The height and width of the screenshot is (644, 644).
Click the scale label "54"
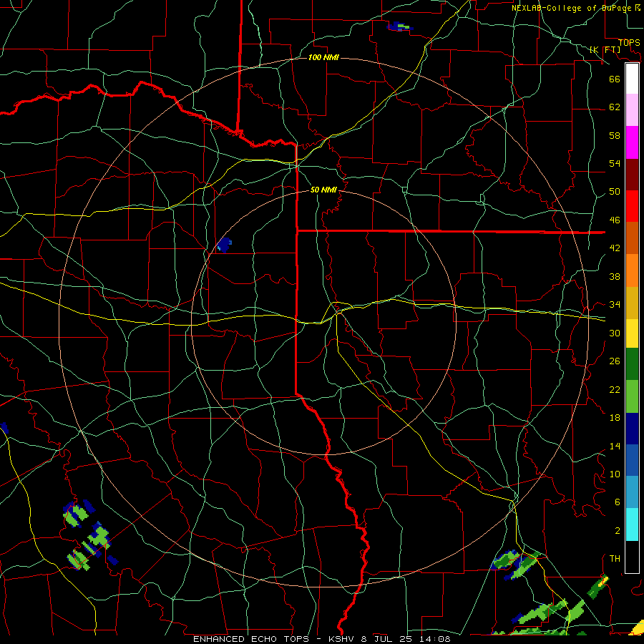(615, 163)
